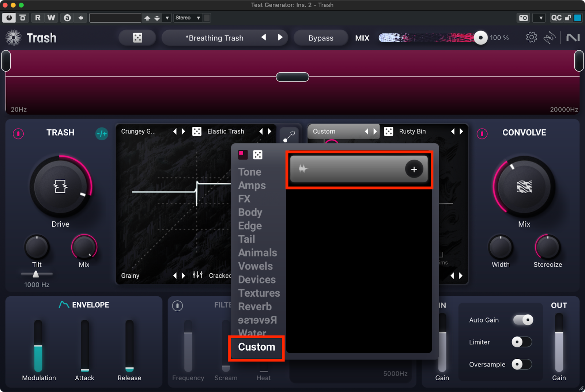Select Textures category

pos(259,293)
